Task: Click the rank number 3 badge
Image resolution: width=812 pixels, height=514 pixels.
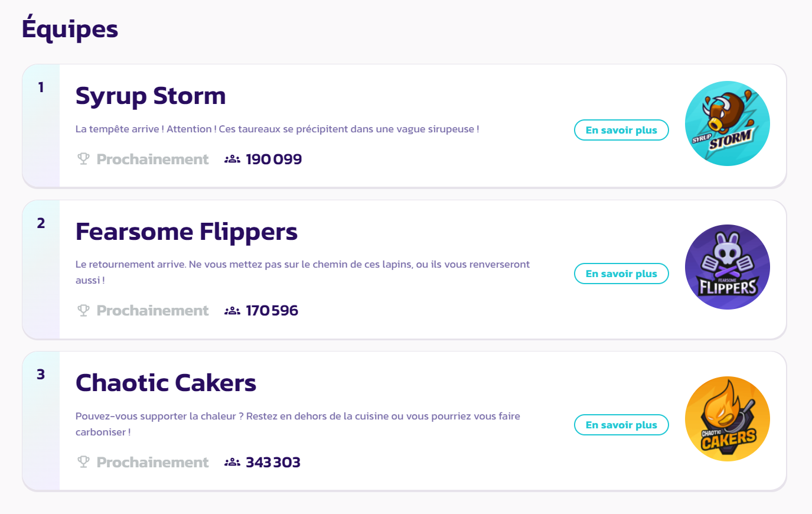Action: pos(41,375)
